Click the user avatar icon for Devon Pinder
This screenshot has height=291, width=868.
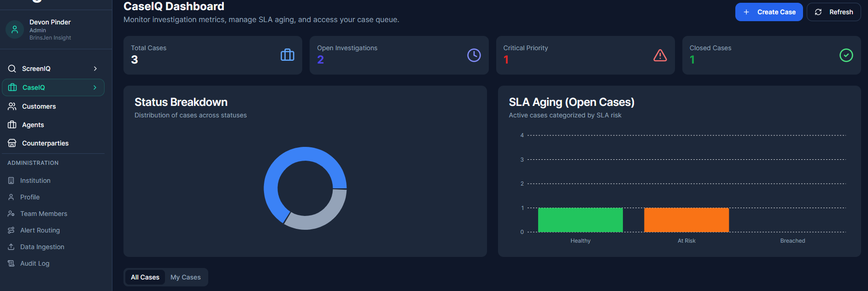(x=15, y=29)
